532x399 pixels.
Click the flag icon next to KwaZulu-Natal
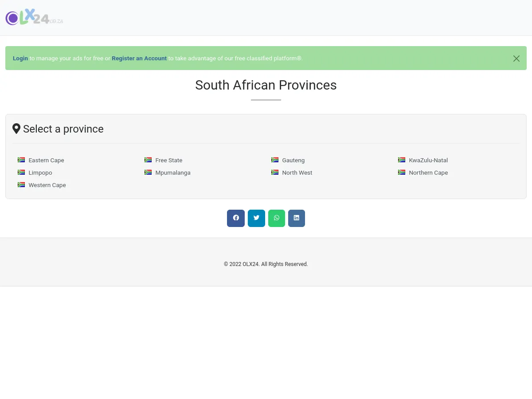point(402,160)
